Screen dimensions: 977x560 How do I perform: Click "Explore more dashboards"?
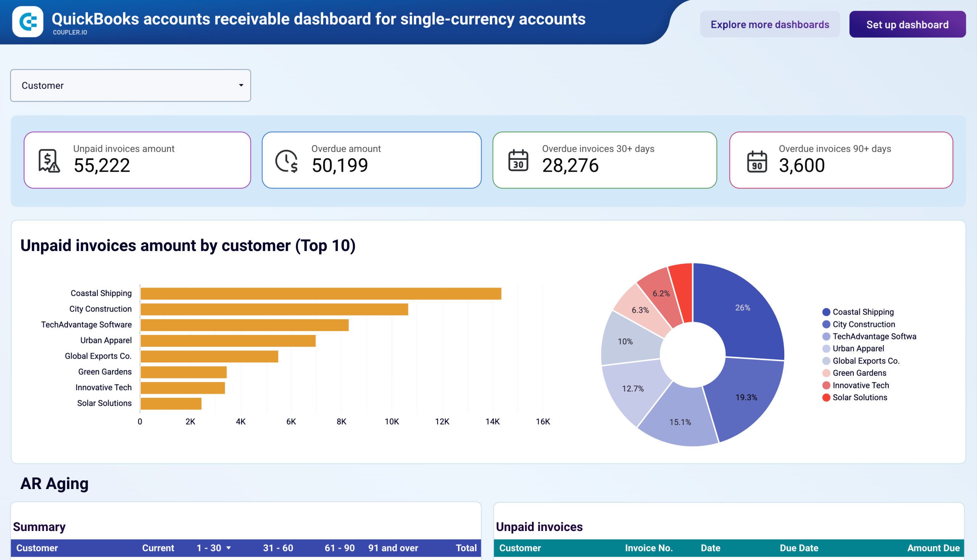click(x=770, y=24)
